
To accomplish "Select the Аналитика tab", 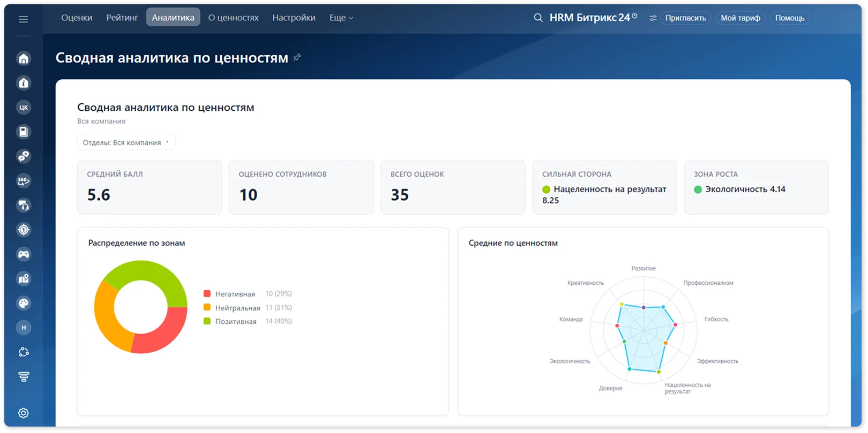I will click(173, 18).
